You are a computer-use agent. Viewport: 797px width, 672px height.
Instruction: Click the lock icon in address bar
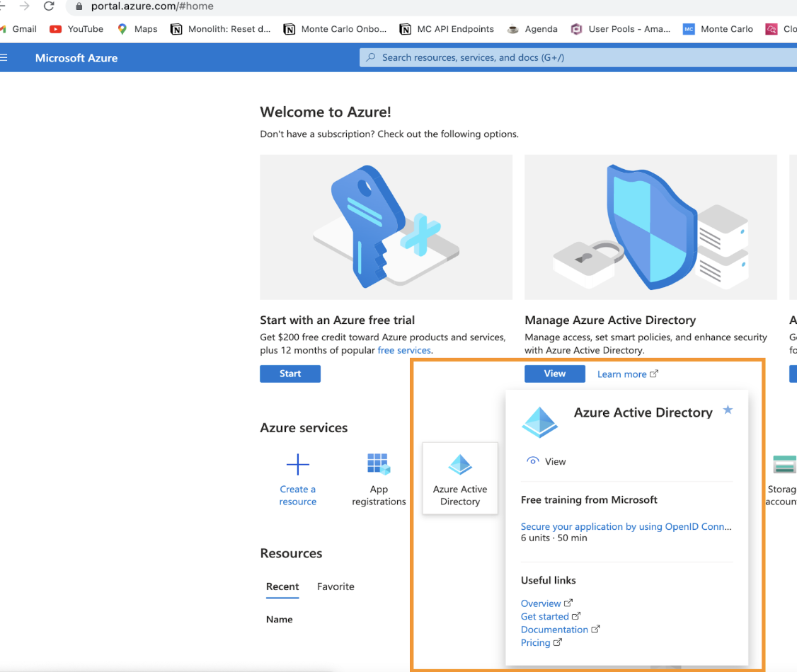[79, 6]
